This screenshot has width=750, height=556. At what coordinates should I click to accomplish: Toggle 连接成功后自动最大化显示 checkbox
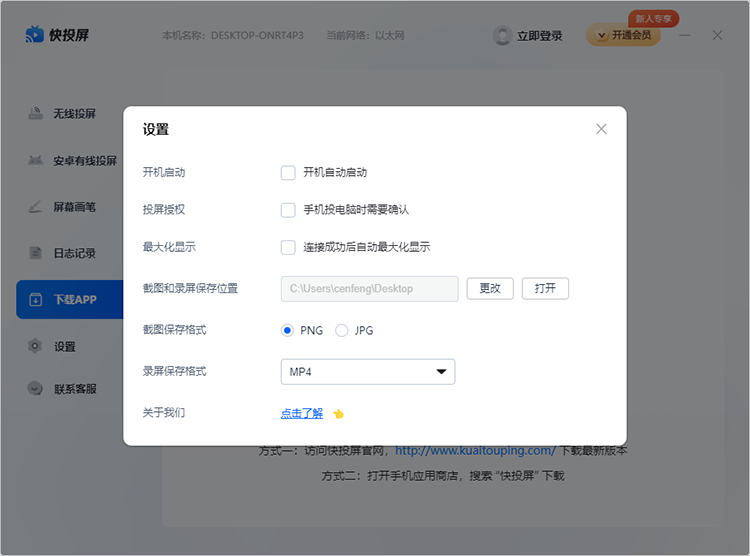[x=288, y=247]
